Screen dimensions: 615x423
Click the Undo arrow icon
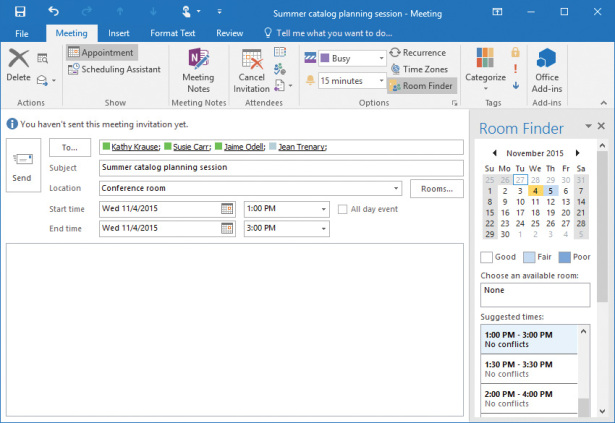coord(53,13)
